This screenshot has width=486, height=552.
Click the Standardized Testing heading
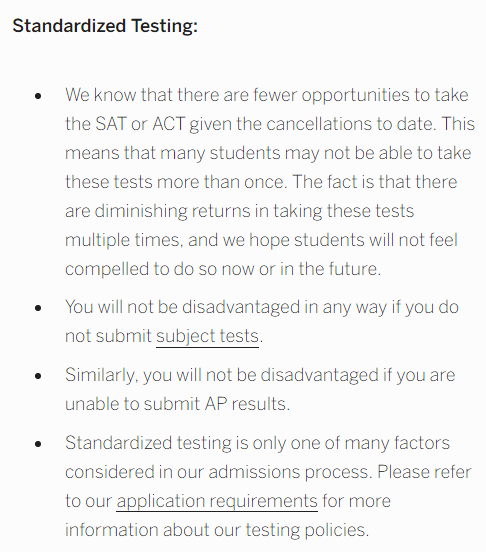[105, 26]
